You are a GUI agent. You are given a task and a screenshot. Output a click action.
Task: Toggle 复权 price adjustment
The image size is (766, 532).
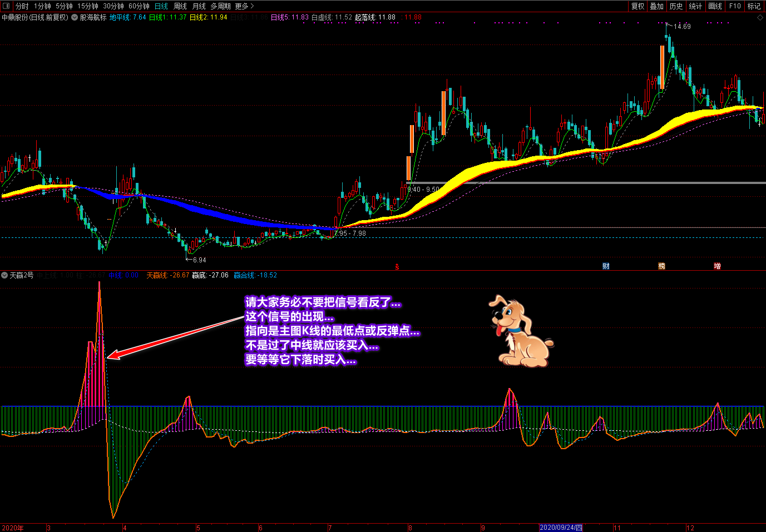click(x=637, y=6)
